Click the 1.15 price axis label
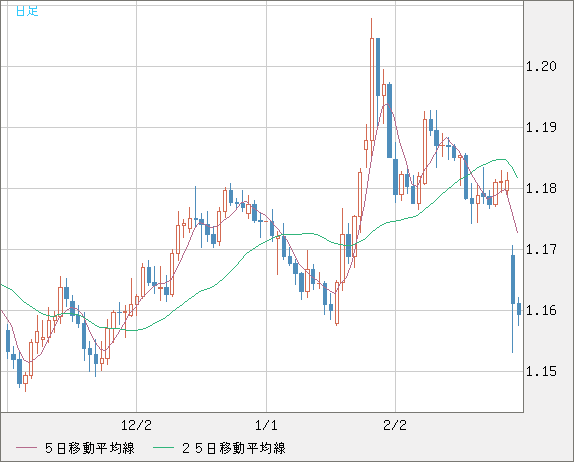The width and height of the screenshot is (574, 462). (x=541, y=372)
